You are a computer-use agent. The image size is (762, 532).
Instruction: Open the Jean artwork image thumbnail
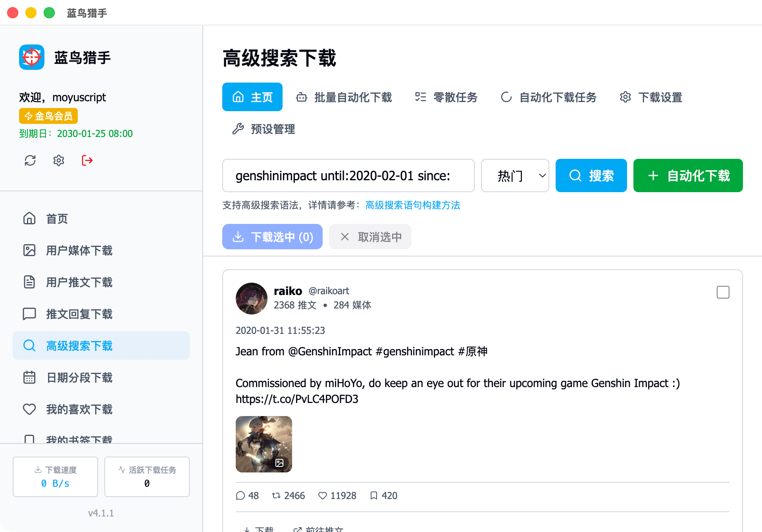point(264,444)
